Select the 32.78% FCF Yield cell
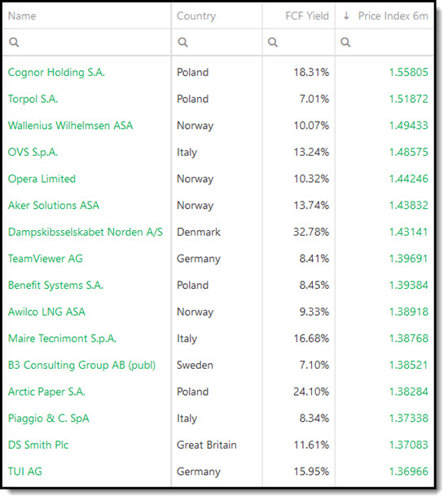 tap(311, 232)
